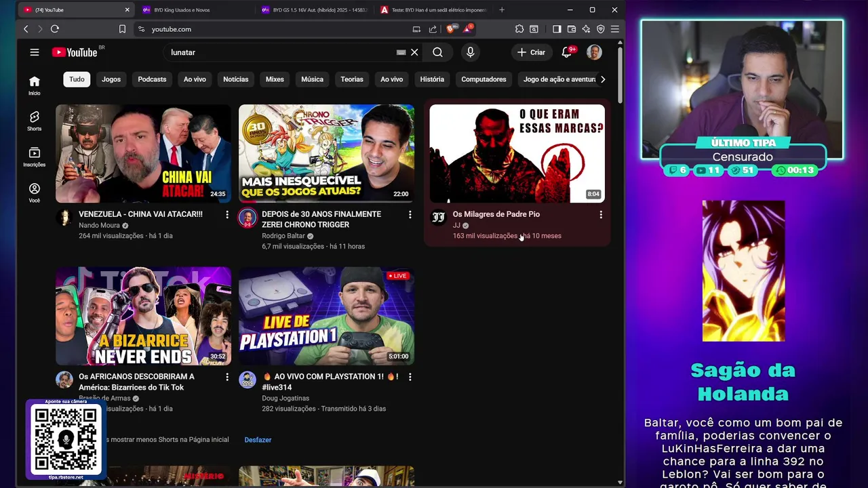The image size is (868, 488).
Task: Open A BIZARRICE NEVER ENDS thumbnail
Action: tap(143, 316)
